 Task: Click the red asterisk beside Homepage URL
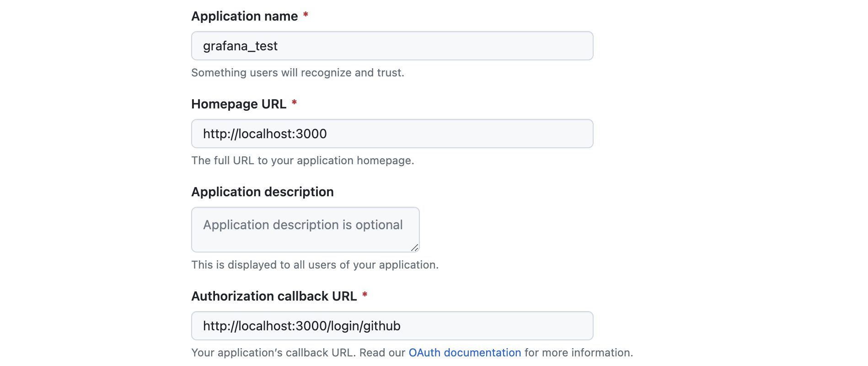coord(294,103)
